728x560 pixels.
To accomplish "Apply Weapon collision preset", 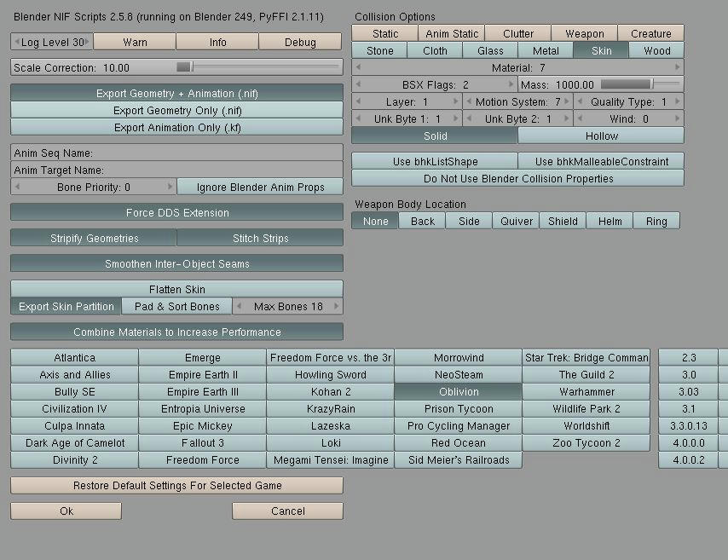I will (585, 33).
